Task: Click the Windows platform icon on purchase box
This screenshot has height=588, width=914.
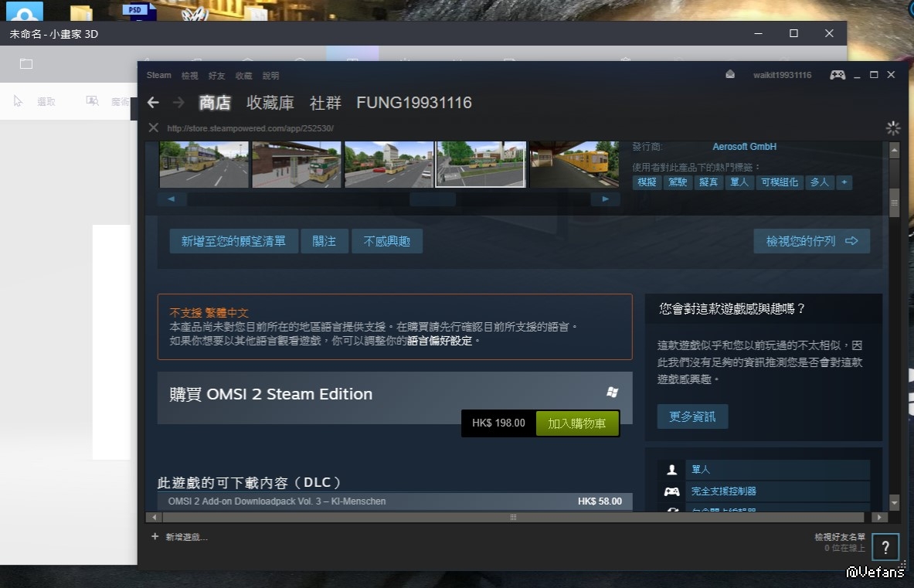Action: coord(612,393)
